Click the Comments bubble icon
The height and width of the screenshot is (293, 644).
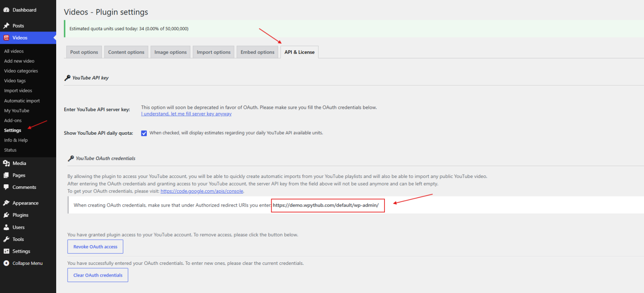tap(6, 187)
